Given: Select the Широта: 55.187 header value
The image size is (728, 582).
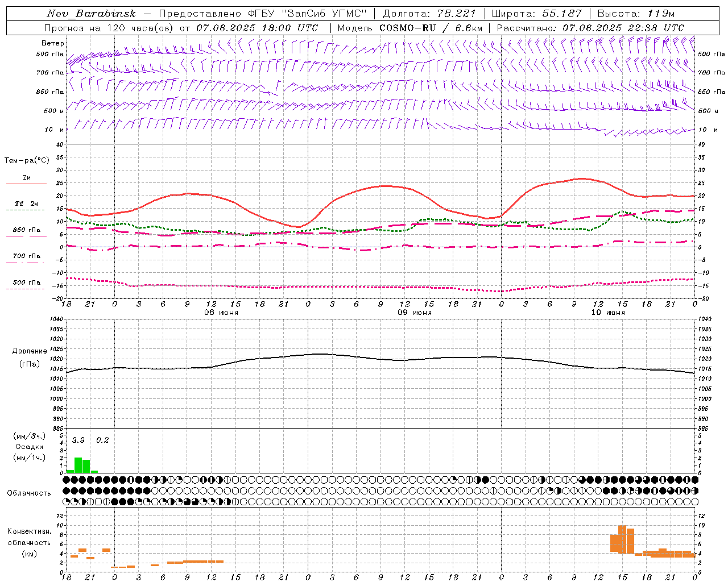Looking at the screenshot, I should click(x=536, y=14).
